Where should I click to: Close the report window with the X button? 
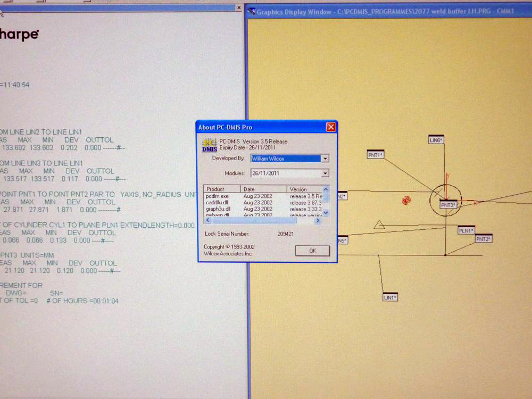pos(239,7)
